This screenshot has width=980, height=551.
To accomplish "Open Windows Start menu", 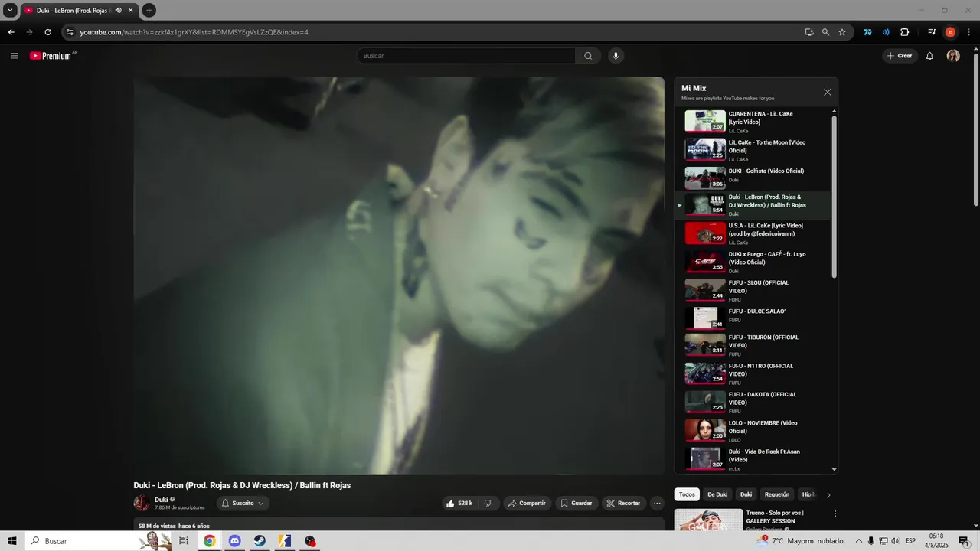I will [12, 541].
